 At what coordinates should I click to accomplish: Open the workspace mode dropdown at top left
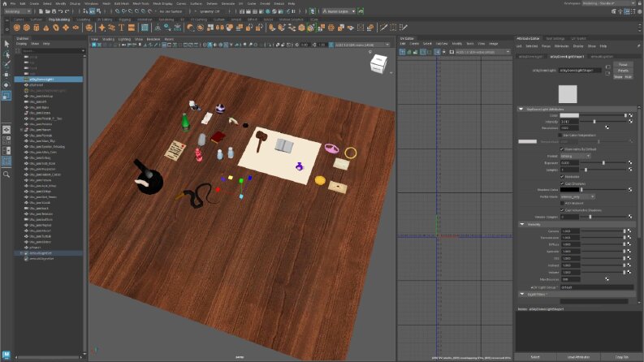coord(17,11)
